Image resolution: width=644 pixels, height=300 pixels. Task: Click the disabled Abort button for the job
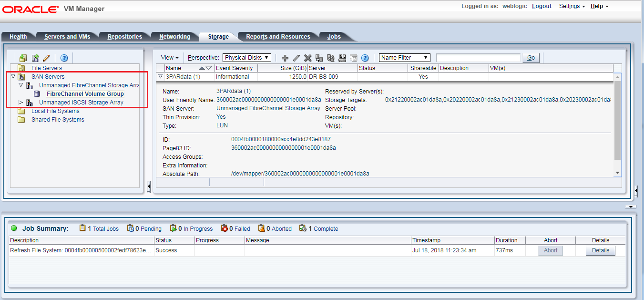(551, 250)
